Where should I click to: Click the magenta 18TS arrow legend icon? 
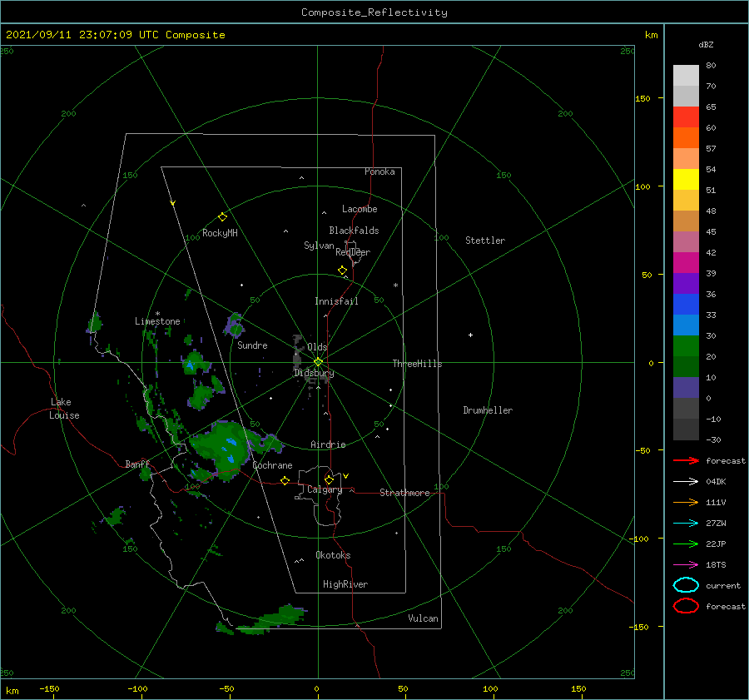click(x=686, y=565)
